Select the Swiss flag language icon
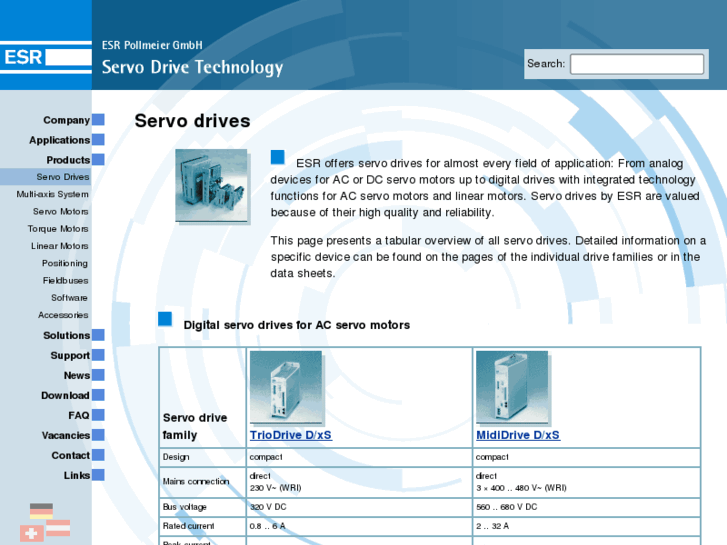 32,533
